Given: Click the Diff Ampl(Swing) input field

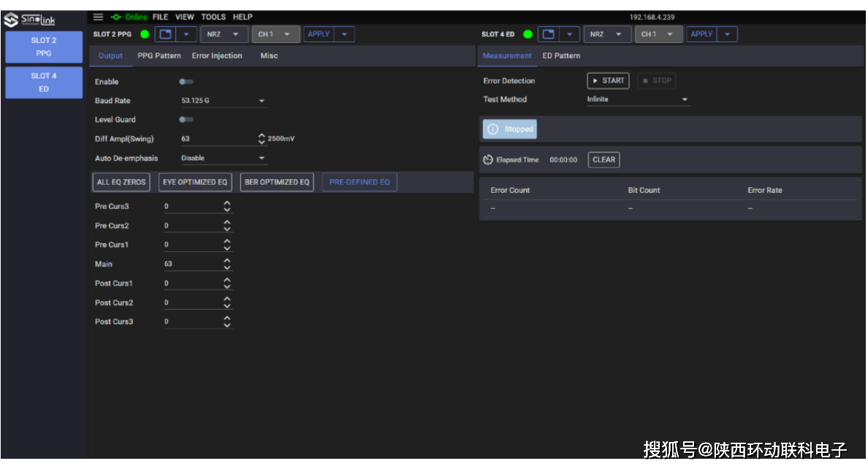Looking at the screenshot, I should tap(217, 139).
